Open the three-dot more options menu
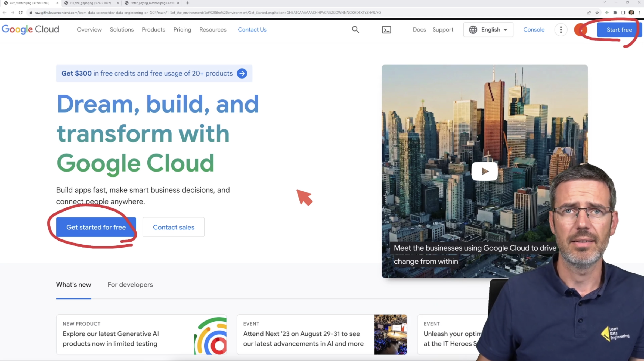This screenshot has width=644, height=361. 561,30
